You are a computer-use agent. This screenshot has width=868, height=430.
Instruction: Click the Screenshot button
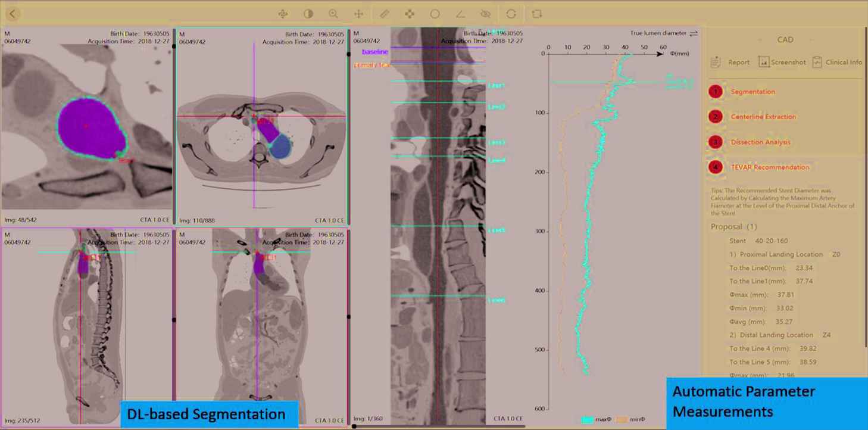[x=782, y=62]
